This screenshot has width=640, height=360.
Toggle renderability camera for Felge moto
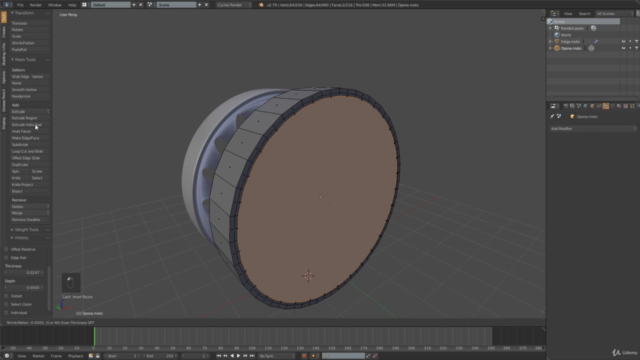click(637, 42)
